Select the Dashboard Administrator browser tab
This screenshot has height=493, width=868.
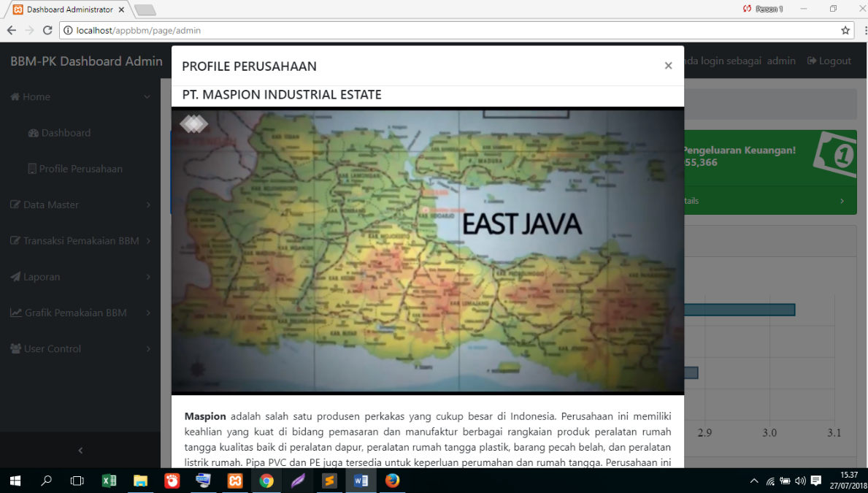coord(68,9)
